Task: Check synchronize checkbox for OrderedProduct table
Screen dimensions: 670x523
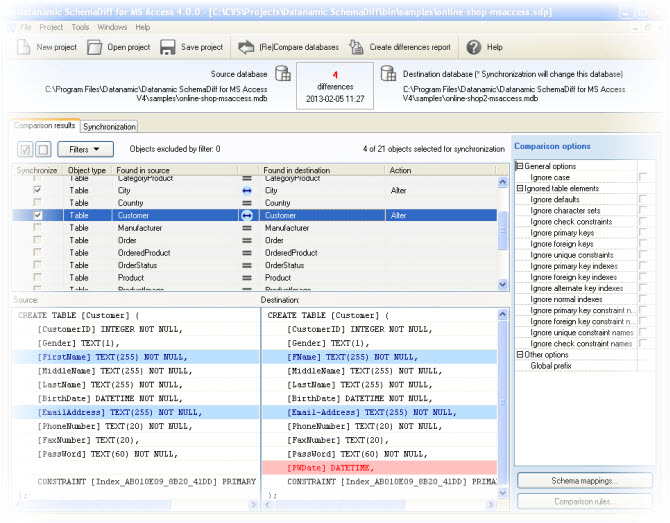Action: pos(38,252)
